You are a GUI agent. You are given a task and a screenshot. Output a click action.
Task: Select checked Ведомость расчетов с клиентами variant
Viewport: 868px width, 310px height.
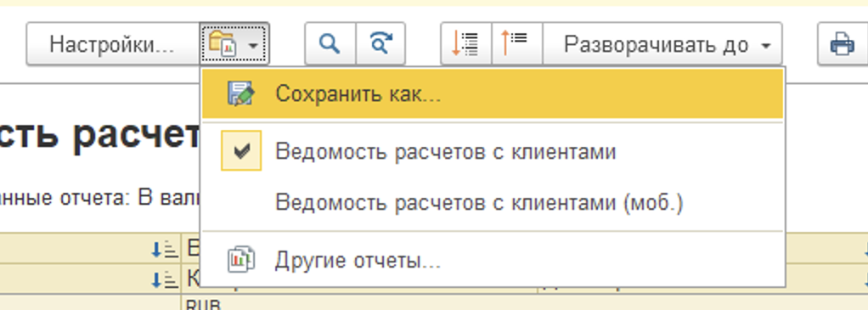click(x=493, y=150)
